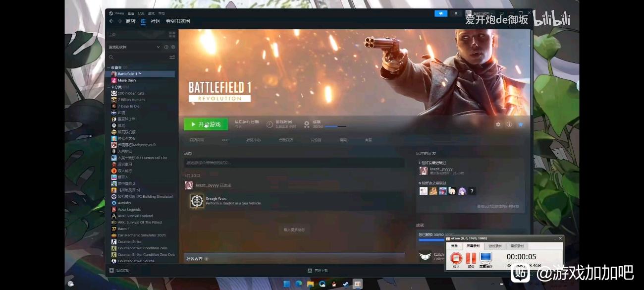The height and width of the screenshot is (290, 644).
Task: Expand the 游戏和软件 filter dropdown
Action: (x=159, y=47)
